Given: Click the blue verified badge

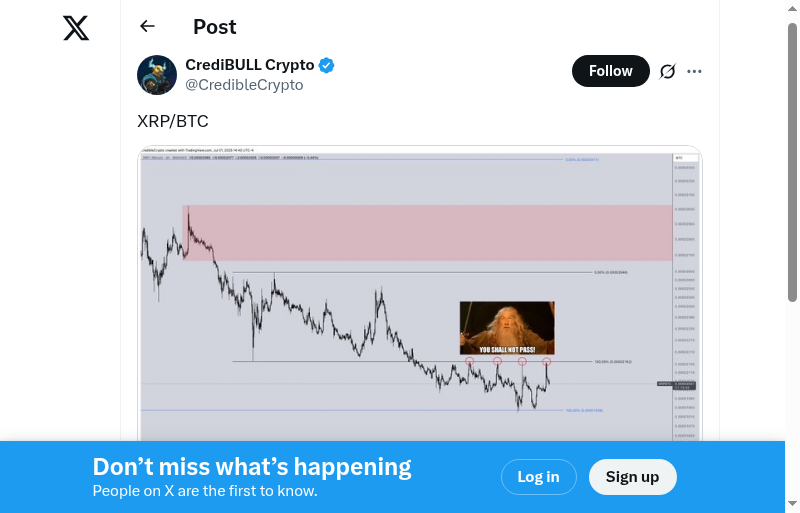Looking at the screenshot, I should 327,65.
